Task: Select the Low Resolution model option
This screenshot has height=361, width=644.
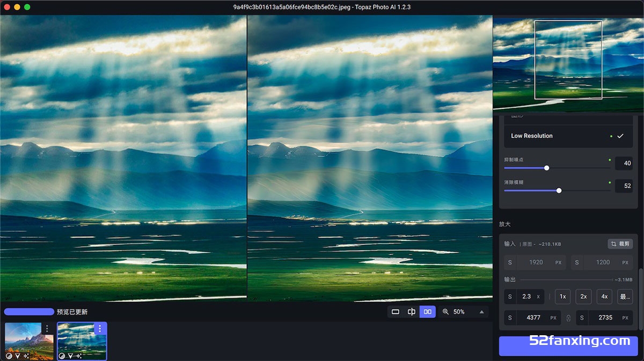Action: tap(568, 136)
